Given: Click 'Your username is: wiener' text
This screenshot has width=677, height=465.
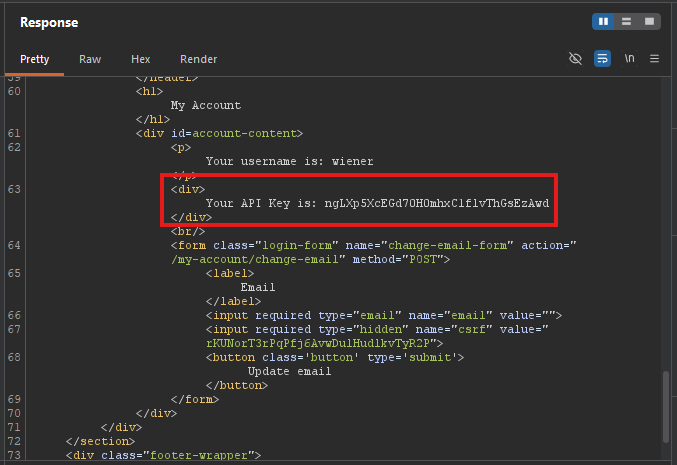Looking at the screenshot, I should point(289,161).
